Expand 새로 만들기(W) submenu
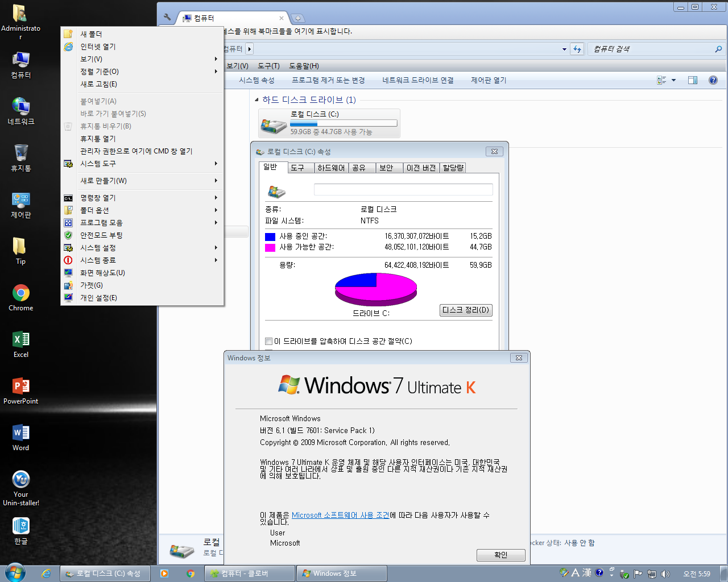This screenshot has height=582, width=728. click(216, 181)
